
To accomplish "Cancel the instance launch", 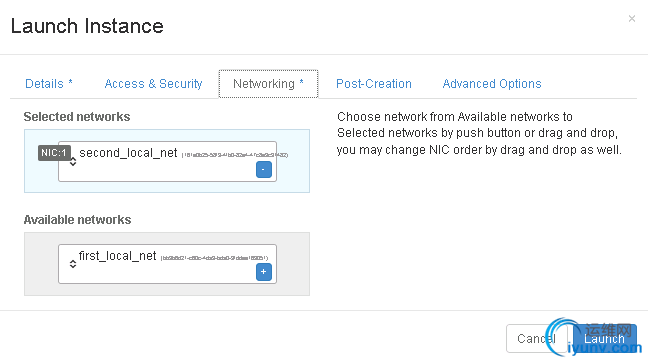I will (x=536, y=339).
